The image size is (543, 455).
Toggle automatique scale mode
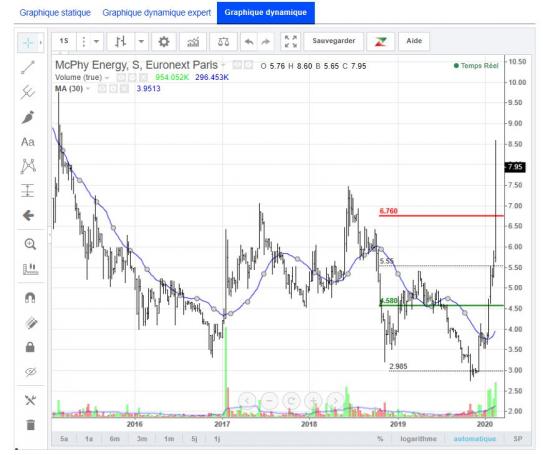click(x=474, y=439)
